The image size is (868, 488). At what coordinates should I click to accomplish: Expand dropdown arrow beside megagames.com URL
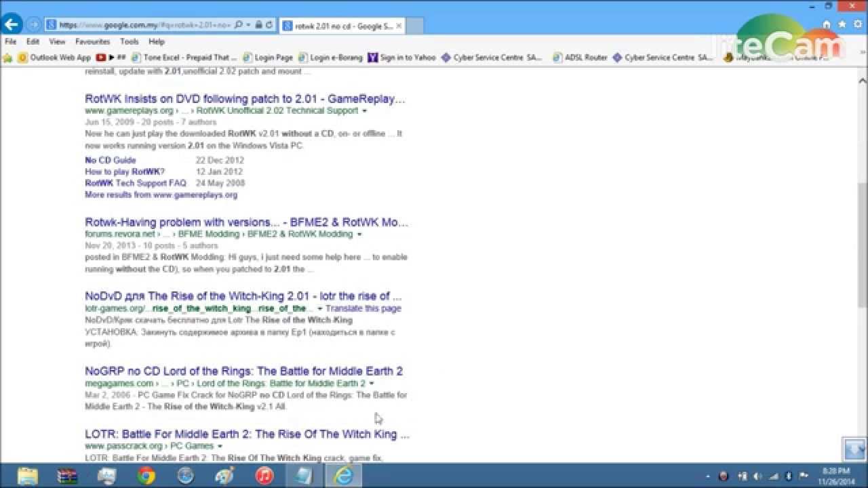click(372, 384)
